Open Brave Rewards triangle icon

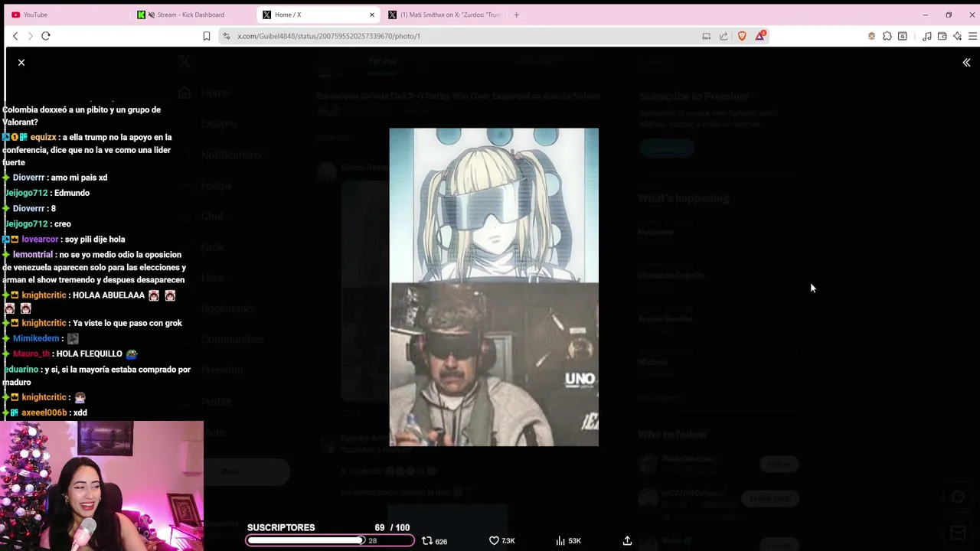(x=759, y=36)
